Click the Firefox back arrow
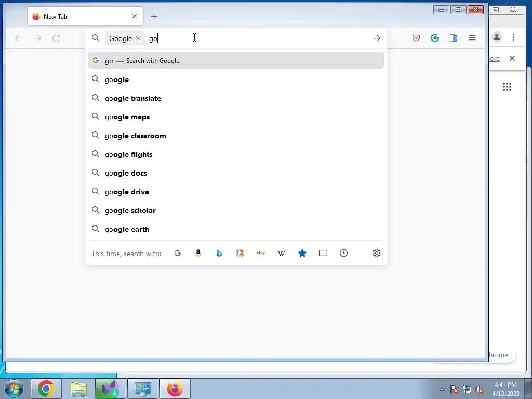This screenshot has width=532, height=399. tap(19, 38)
